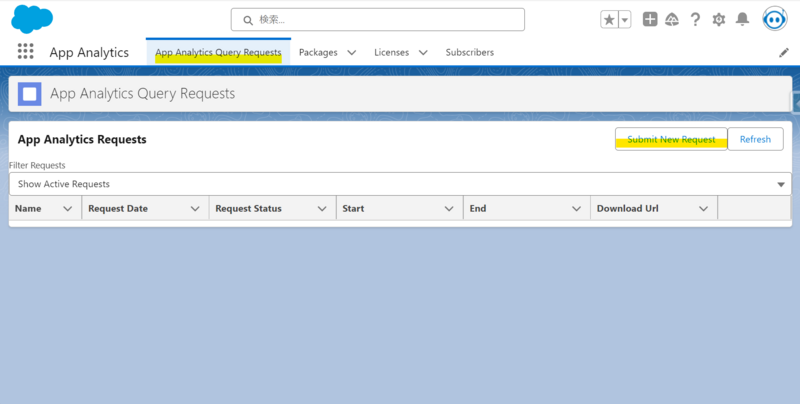Sort by the Download Url column header
800x404 pixels.
[x=628, y=209]
